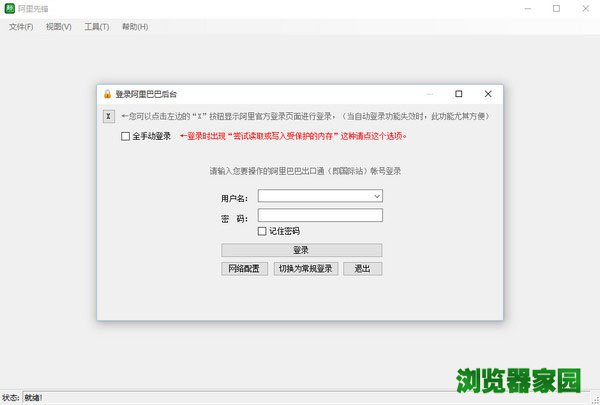Maximize the login dialog window

(x=458, y=94)
